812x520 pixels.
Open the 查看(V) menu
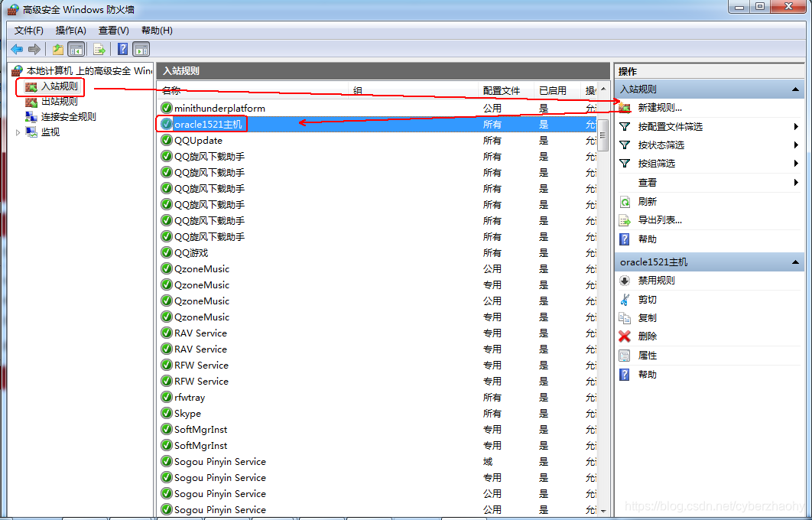point(113,31)
